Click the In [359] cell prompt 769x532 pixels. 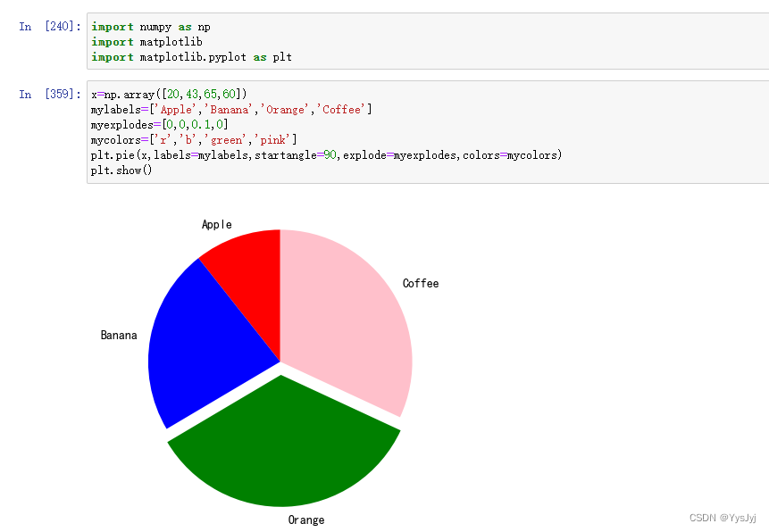pos(50,94)
